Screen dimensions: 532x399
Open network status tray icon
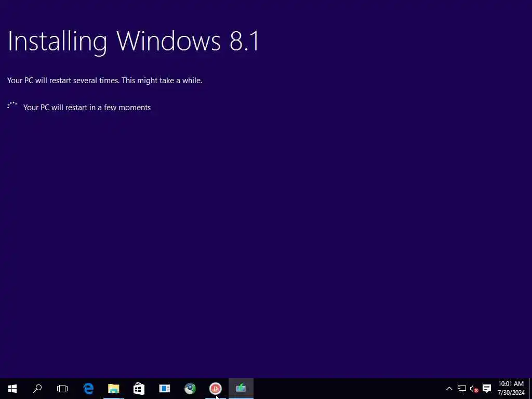point(462,389)
